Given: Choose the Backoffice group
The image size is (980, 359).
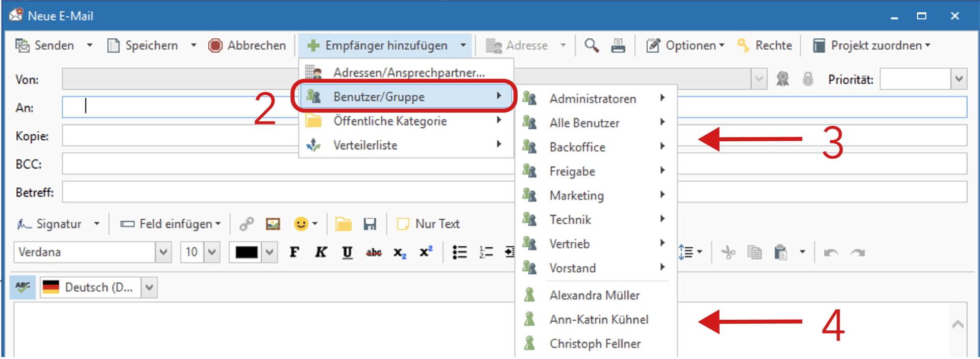Looking at the screenshot, I should pyautogui.click(x=596, y=147).
